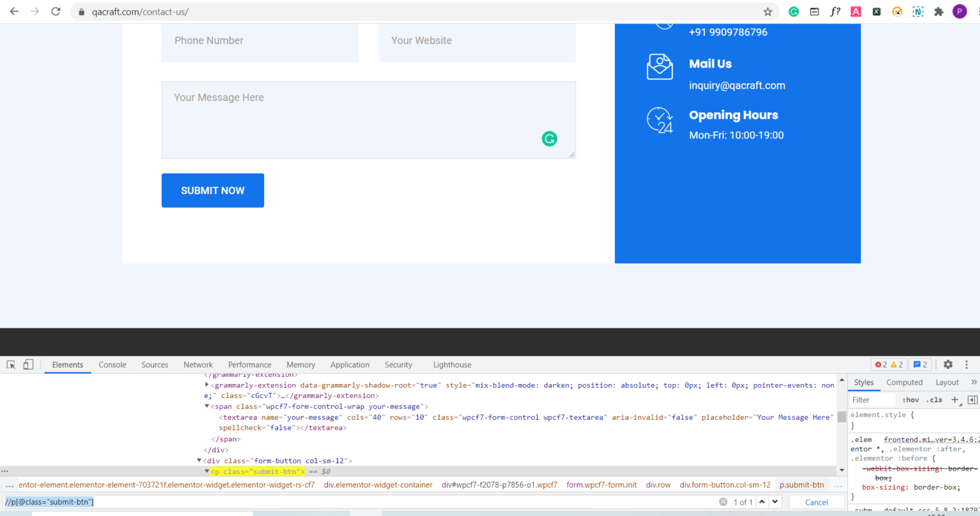The image size is (980, 516).
Task: Show more Styles pane tabs chevron
Action: pyautogui.click(x=974, y=382)
